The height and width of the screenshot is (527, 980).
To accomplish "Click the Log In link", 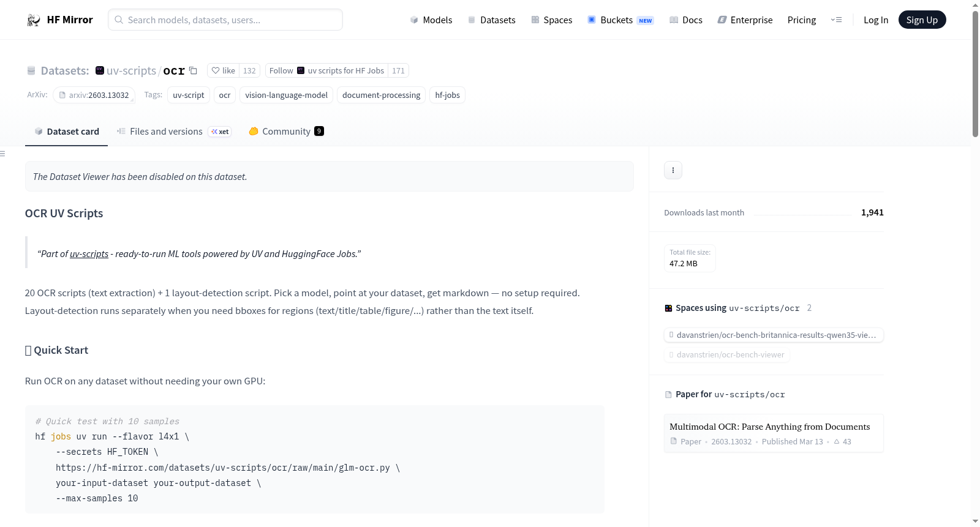I will point(876,20).
